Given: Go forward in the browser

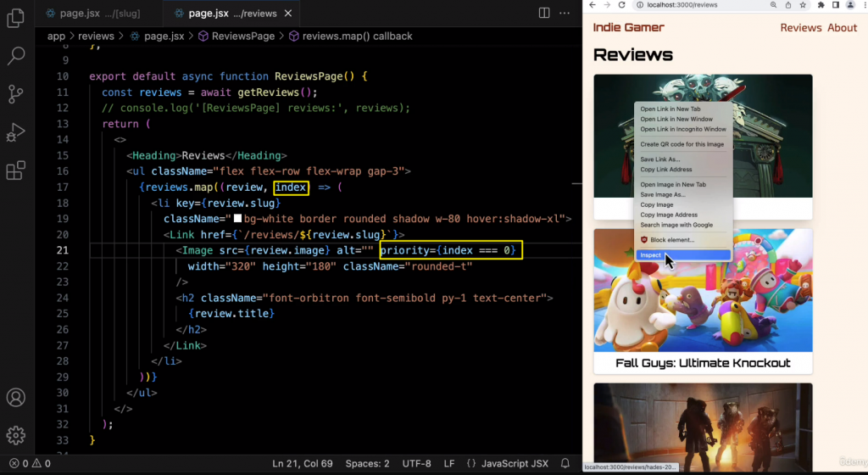Looking at the screenshot, I should (x=607, y=5).
